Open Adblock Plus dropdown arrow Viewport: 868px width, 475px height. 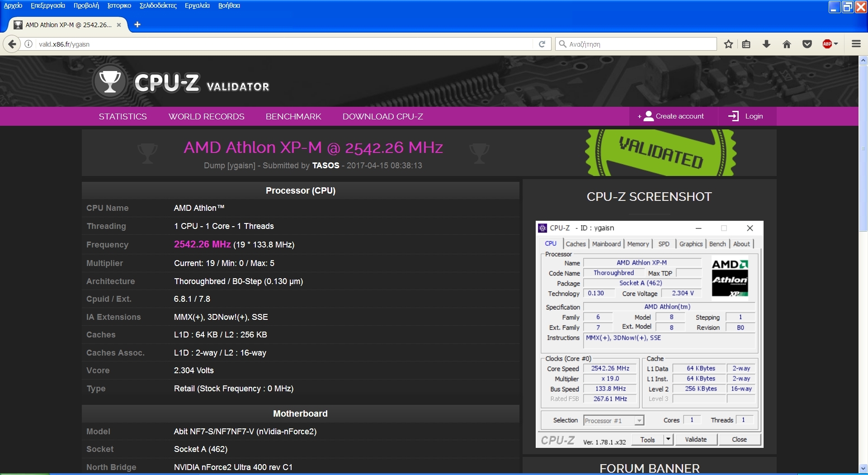pos(836,44)
